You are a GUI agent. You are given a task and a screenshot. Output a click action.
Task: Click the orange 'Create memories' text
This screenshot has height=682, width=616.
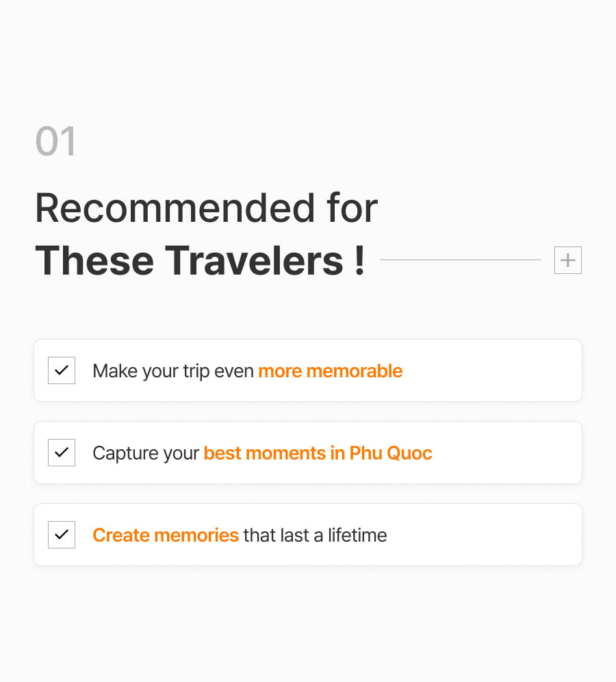[166, 535]
